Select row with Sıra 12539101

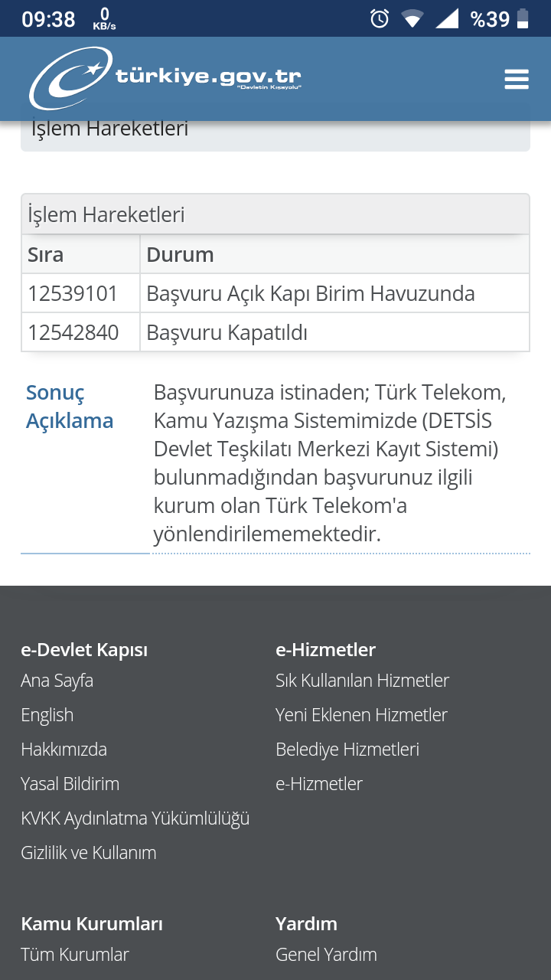pos(275,293)
